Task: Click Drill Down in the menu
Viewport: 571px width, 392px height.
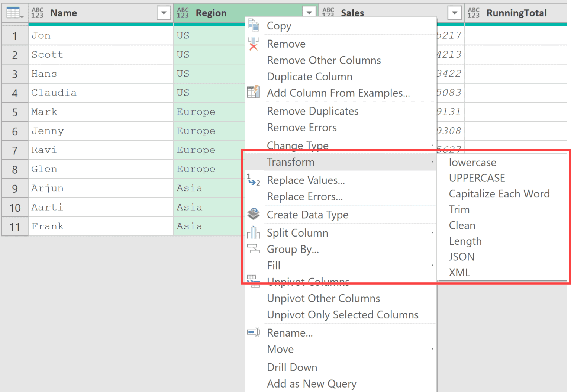Action: tap(292, 367)
